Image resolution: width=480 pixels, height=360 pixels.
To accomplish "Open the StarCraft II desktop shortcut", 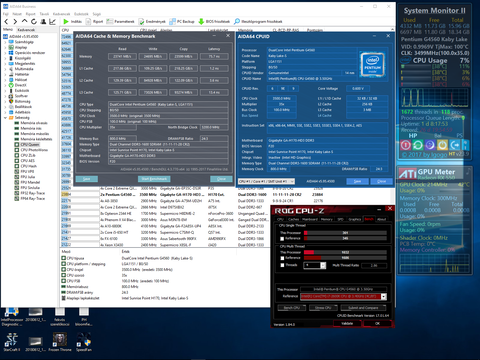I will pyautogui.click(x=12, y=342).
